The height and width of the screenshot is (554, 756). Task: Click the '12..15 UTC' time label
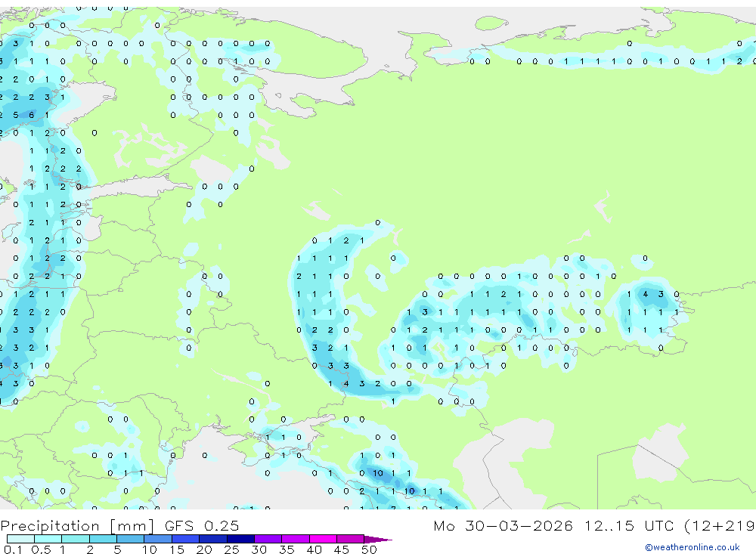(631, 526)
